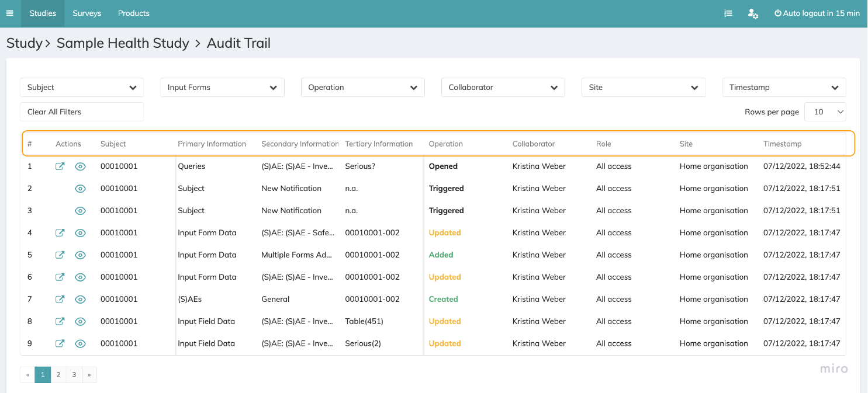Viewport: 868px width, 393px height.
Task: Click the Operation column header
Action: tap(446, 144)
